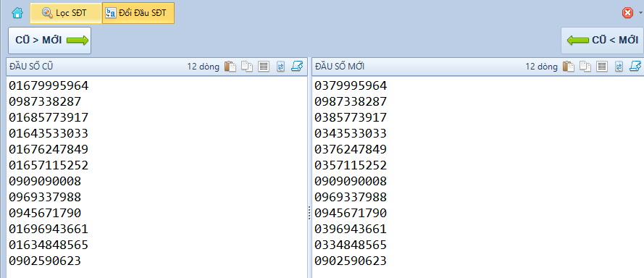Click the CŨ < MỚI convert button

[x=602, y=41]
